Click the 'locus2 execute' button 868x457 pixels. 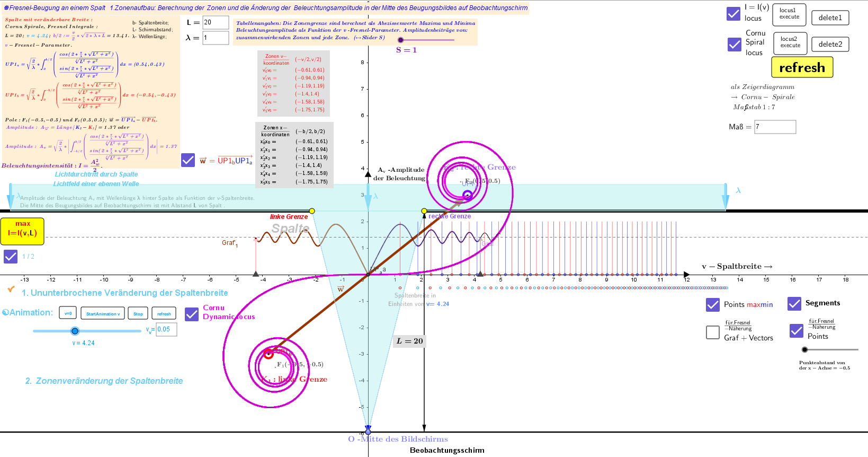pos(791,43)
